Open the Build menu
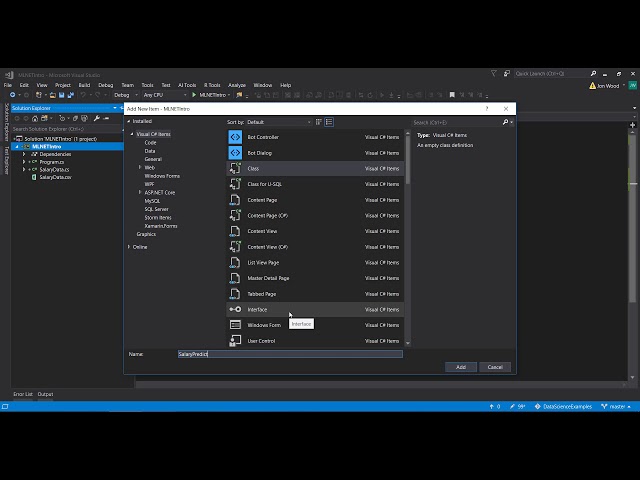Image resolution: width=640 pixels, height=480 pixels. point(84,85)
